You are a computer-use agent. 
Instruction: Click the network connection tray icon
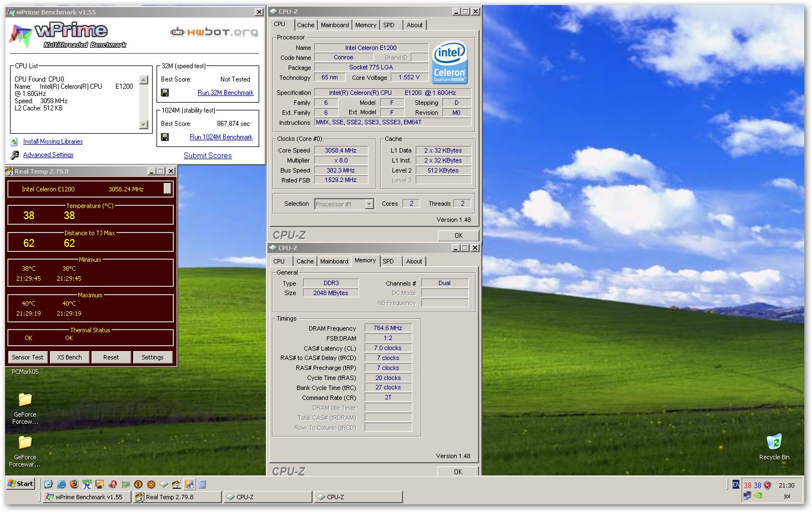coord(747,495)
